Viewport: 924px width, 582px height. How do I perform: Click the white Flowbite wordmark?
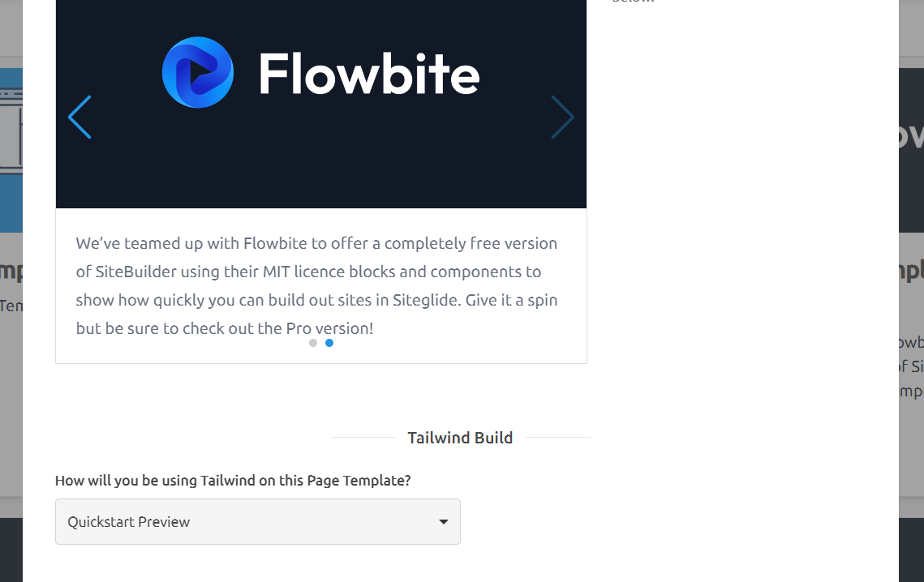pos(369,74)
